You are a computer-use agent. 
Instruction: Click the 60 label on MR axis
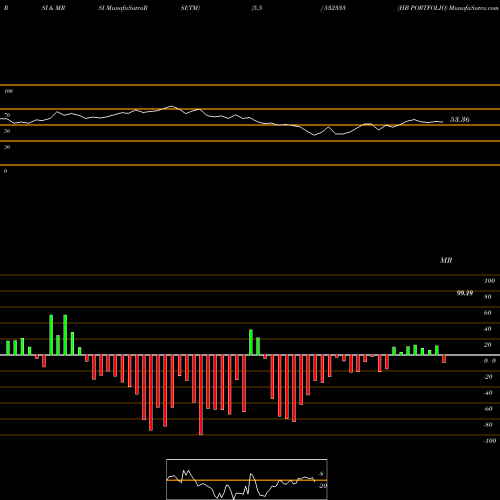tap(488, 313)
